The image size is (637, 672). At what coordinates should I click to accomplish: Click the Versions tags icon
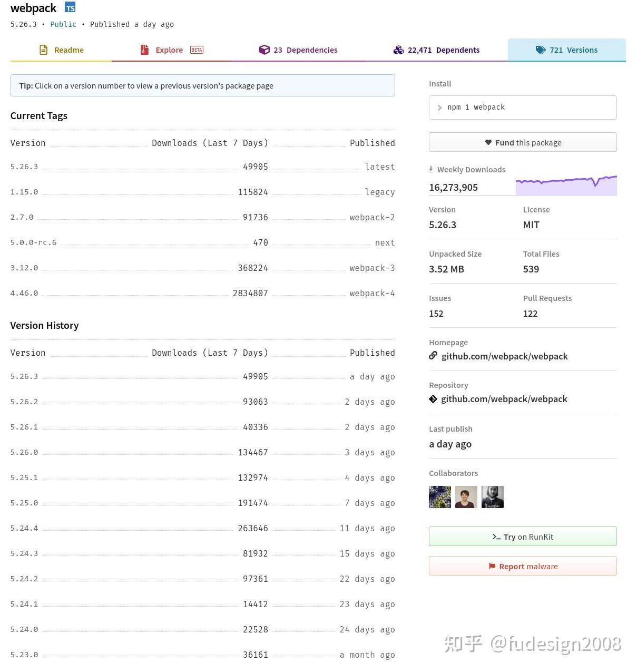click(541, 50)
